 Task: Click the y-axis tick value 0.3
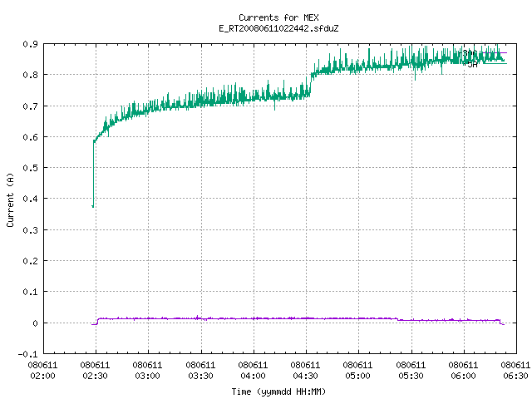coord(30,230)
